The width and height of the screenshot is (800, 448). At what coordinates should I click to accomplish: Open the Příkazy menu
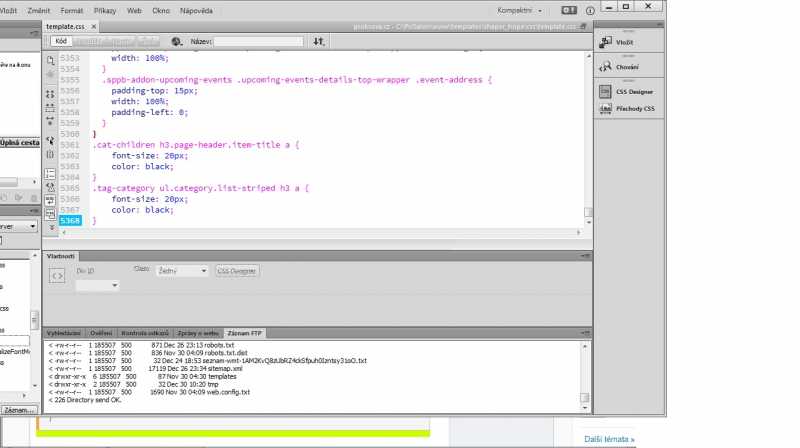[105, 9]
